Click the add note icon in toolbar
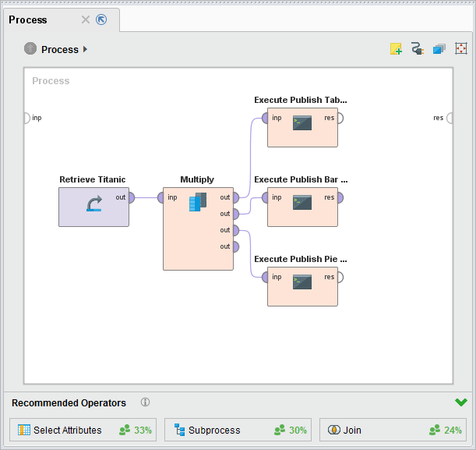The width and height of the screenshot is (476, 450). 397,49
